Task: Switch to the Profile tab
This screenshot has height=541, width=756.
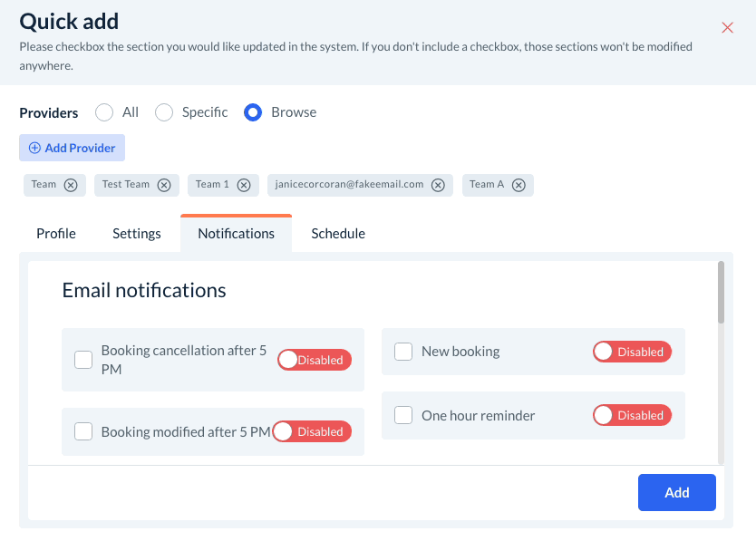Action: click(56, 234)
